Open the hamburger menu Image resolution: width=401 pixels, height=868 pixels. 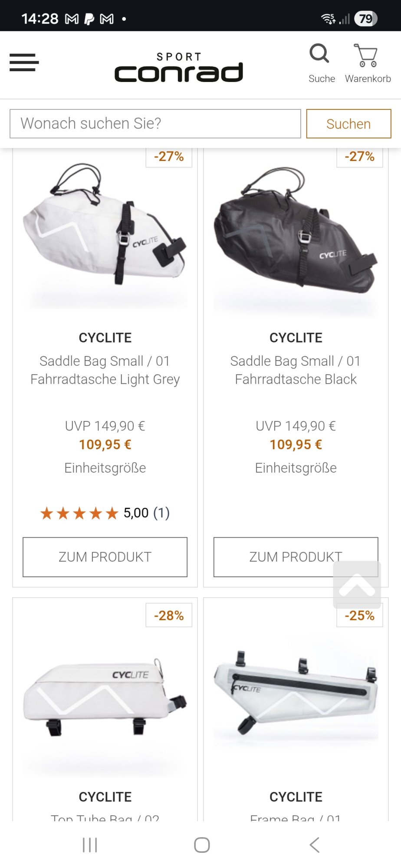tap(24, 62)
